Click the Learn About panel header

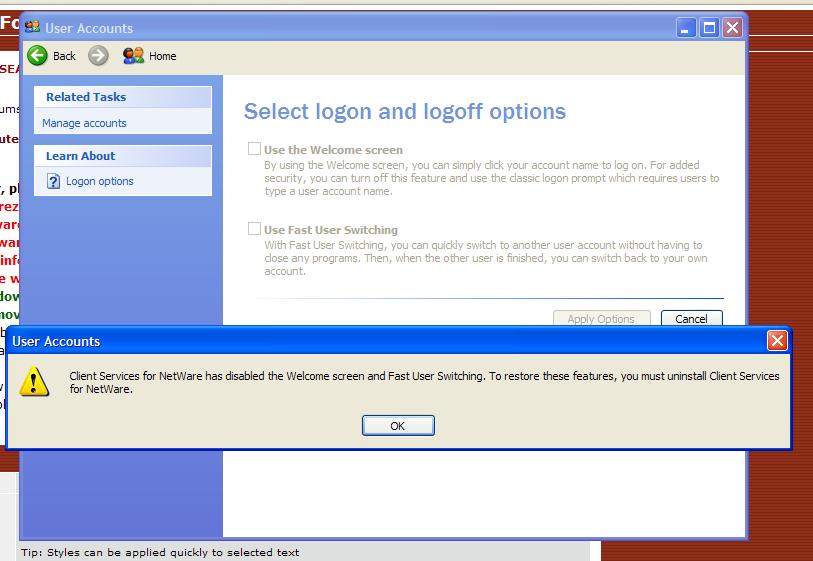pyautogui.click(x=123, y=156)
